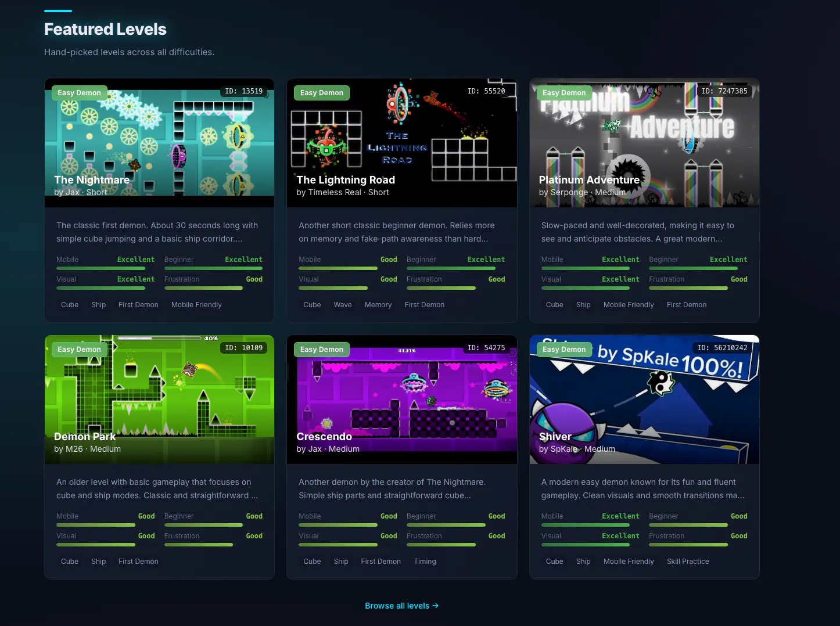Click the 'by SpKale · Medium' author line
Viewport: 840px width, 626px height.
coord(577,449)
